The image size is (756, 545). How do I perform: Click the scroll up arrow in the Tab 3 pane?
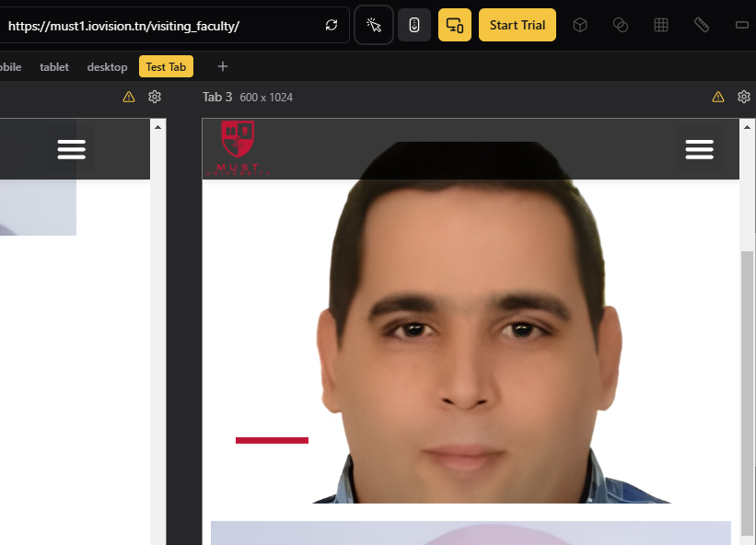[x=747, y=127]
